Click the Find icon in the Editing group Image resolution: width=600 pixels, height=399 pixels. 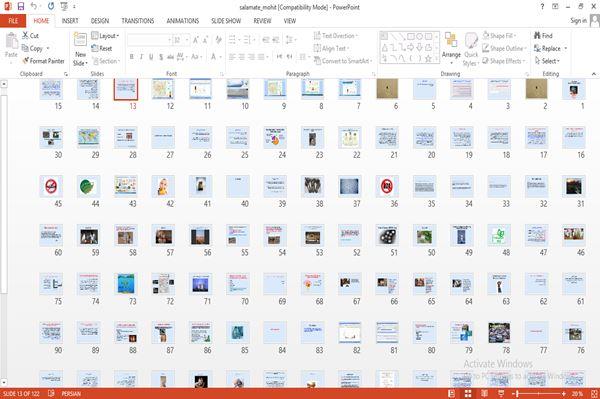pos(537,35)
